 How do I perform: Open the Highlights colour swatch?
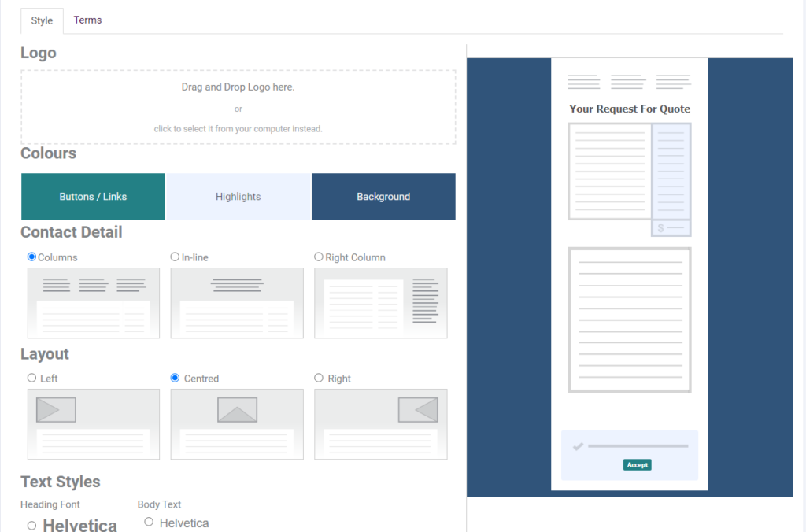tap(238, 196)
